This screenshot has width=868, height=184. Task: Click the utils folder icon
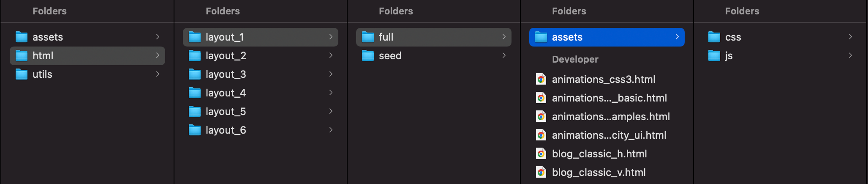click(x=22, y=74)
